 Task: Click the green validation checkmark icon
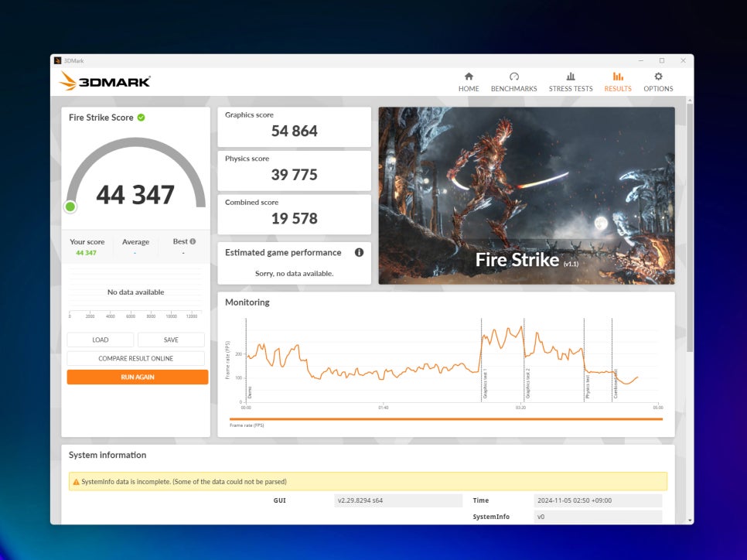coord(141,118)
